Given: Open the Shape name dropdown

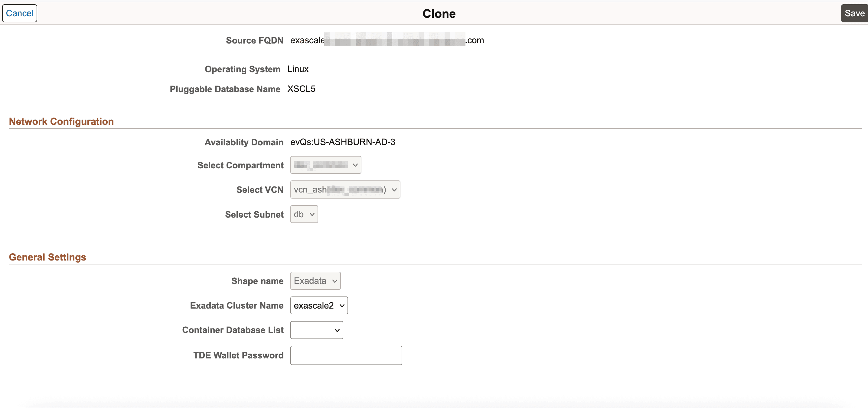Looking at the screenshot, I should click(x=315, y=280).
